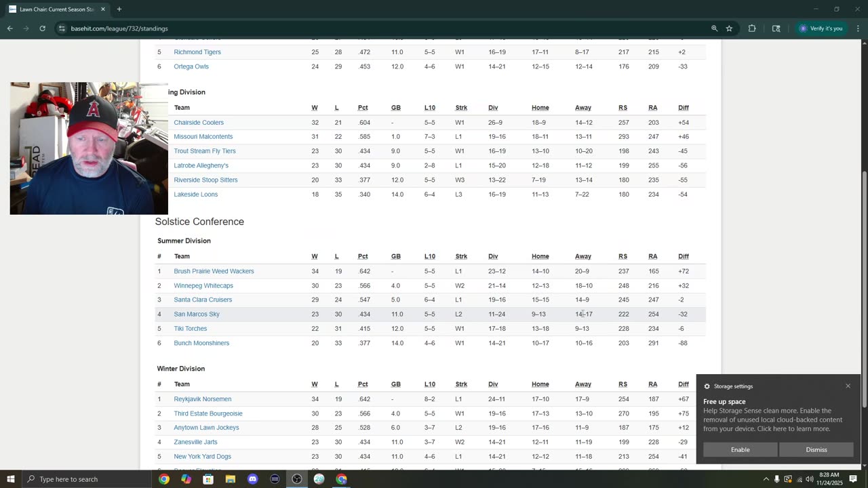The height and width of the screenshot is (488, 868).
Task: Open the volume speaker tray icon
Action: (x=810, y=479)
